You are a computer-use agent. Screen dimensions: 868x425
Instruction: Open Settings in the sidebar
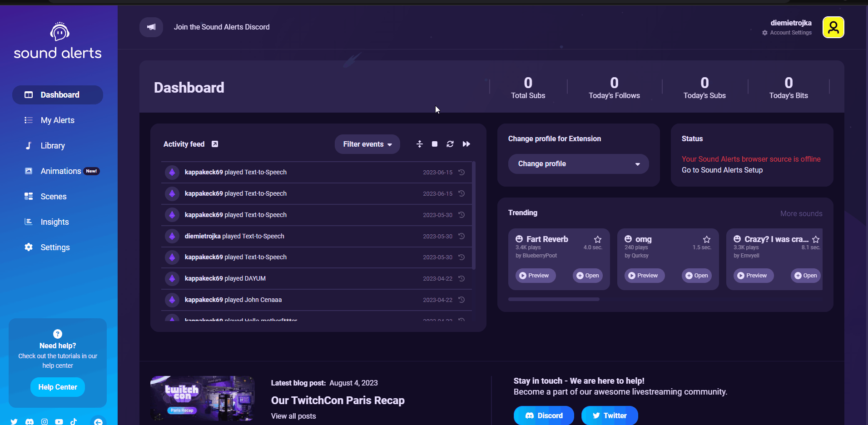pos(58,247)
